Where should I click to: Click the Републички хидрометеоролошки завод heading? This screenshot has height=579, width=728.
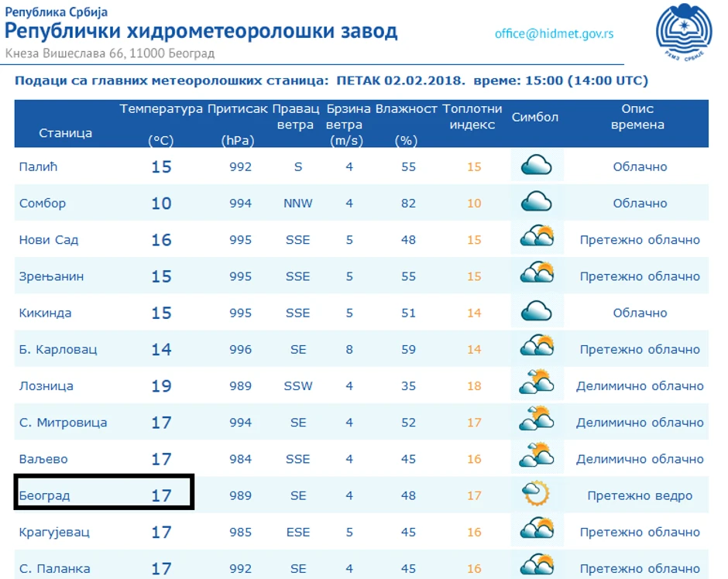pyautogui.click(x=201, y=31)
